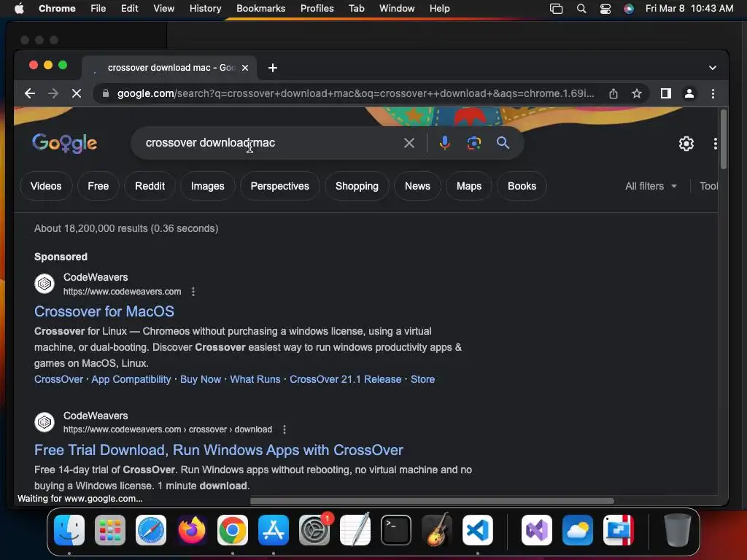
Task: Open Control Center in menu bar
Action: pos(605,9)
